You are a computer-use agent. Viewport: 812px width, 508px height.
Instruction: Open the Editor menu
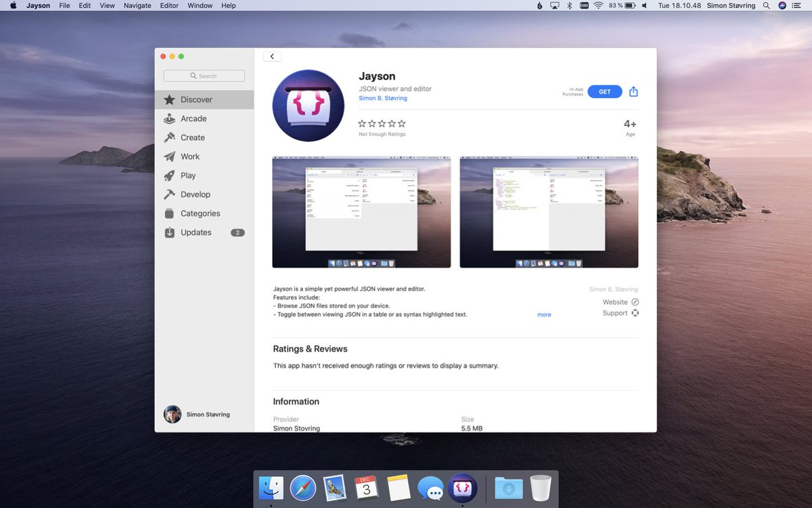pos(169,5)
